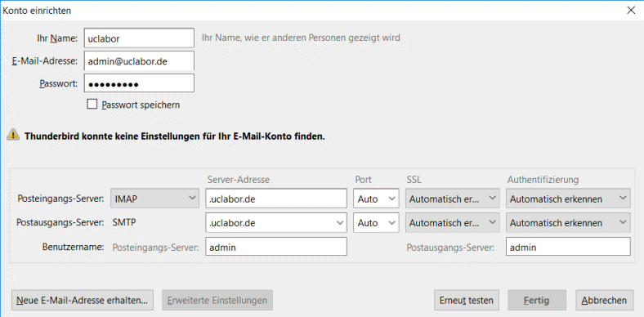
Task: Open incoming Authentifizierung Automatisch erkennen dropdown
Action: click(568, 199)
